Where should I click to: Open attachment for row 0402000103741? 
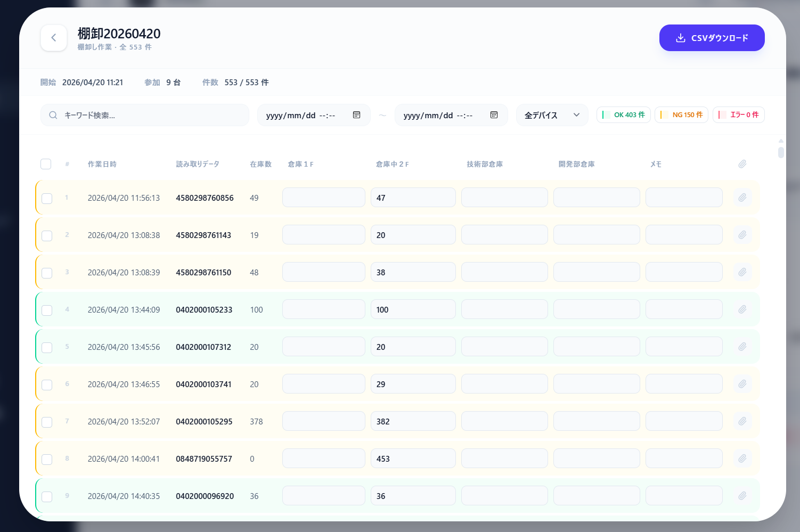pyautogui.click(x=742, y=384)
